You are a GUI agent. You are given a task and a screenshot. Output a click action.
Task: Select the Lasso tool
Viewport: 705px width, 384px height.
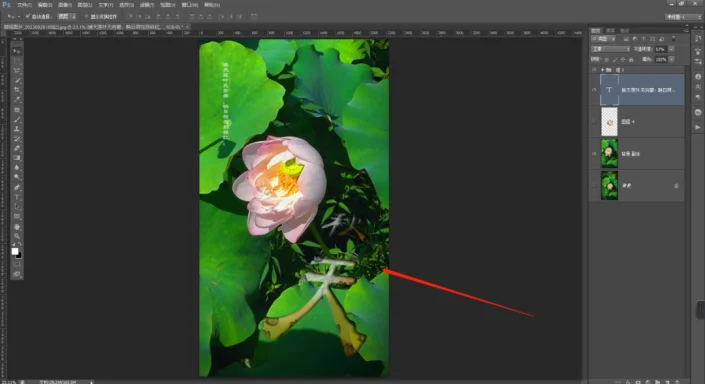coord(17,71)
